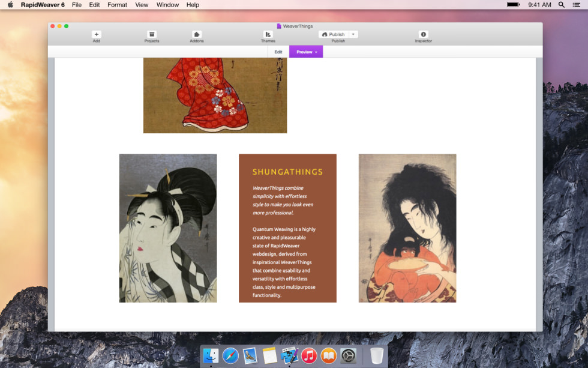Click the SHUNGATHINGS heading
This screenshot has height=368, width=588.
(x=287, y=172)
